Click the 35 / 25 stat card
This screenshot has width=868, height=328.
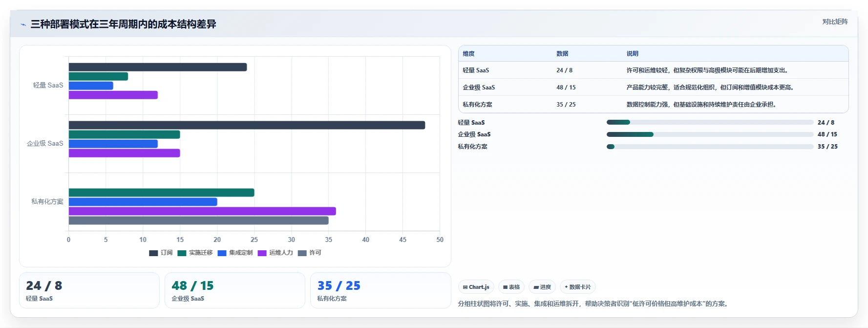point(381,290)
